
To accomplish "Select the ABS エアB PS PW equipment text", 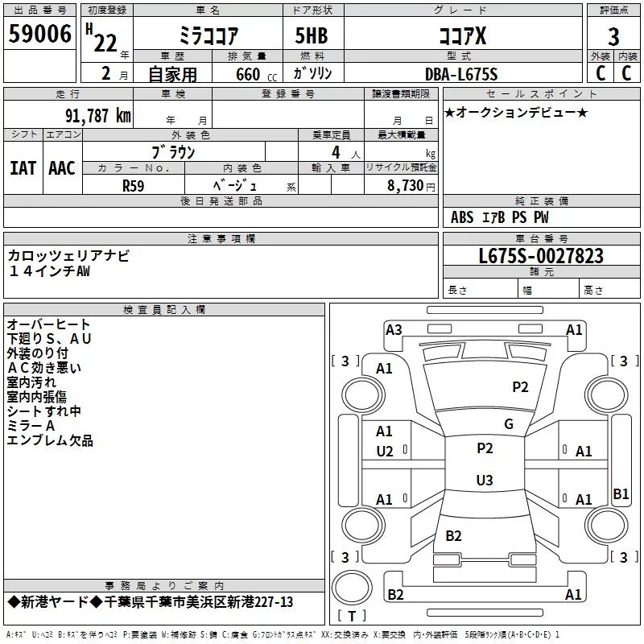I will click(x=499, y=217).
